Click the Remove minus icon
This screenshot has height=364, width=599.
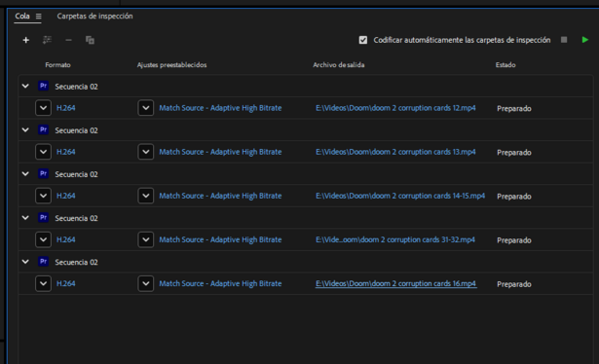click(x=68, y=40)
